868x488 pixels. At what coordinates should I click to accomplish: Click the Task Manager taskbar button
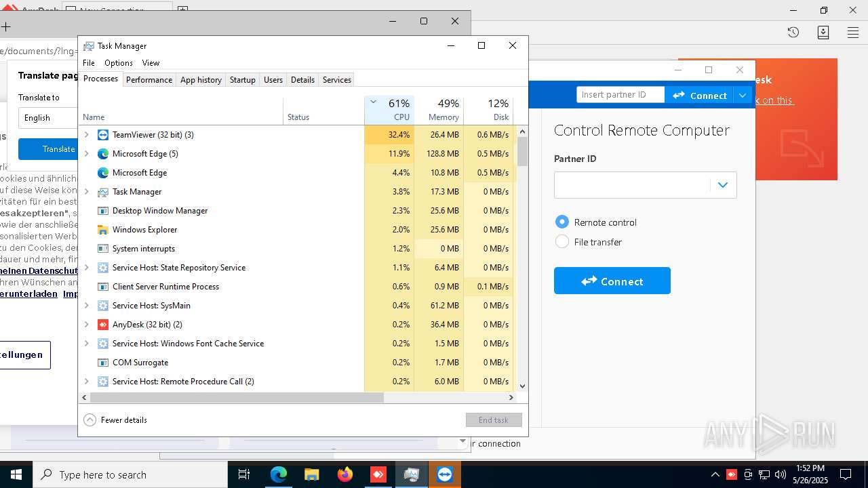(x=412, y=474)
